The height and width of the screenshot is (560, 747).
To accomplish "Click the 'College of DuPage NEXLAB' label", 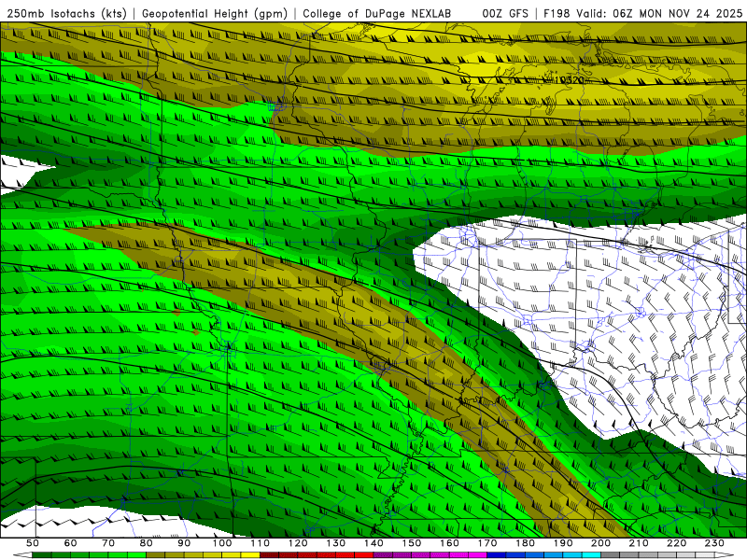I will pos(377,13).
